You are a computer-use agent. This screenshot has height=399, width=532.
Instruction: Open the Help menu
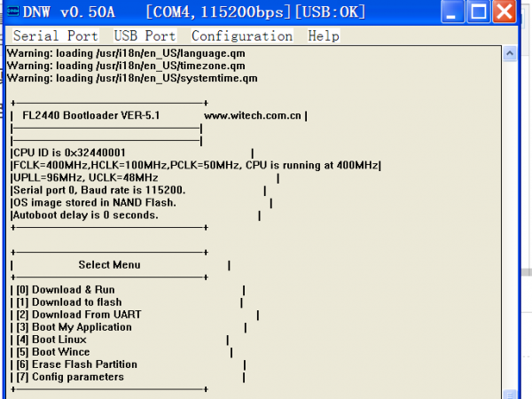(x=324, y=36)
